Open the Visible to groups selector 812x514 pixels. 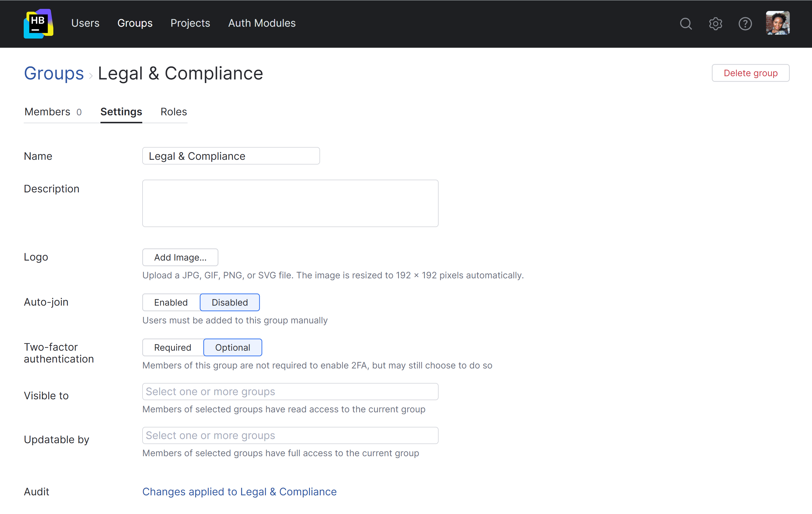click(x=290, y=392)
